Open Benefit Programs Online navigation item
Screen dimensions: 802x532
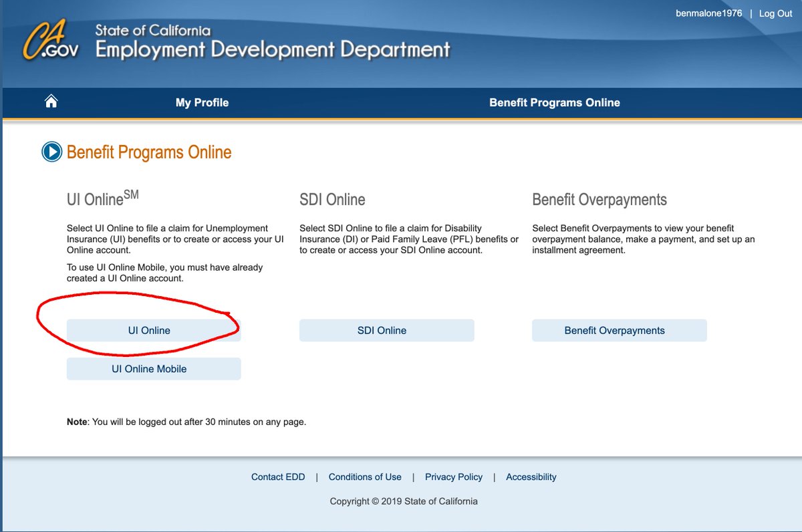pyautogui.click(x=555, y=102)
